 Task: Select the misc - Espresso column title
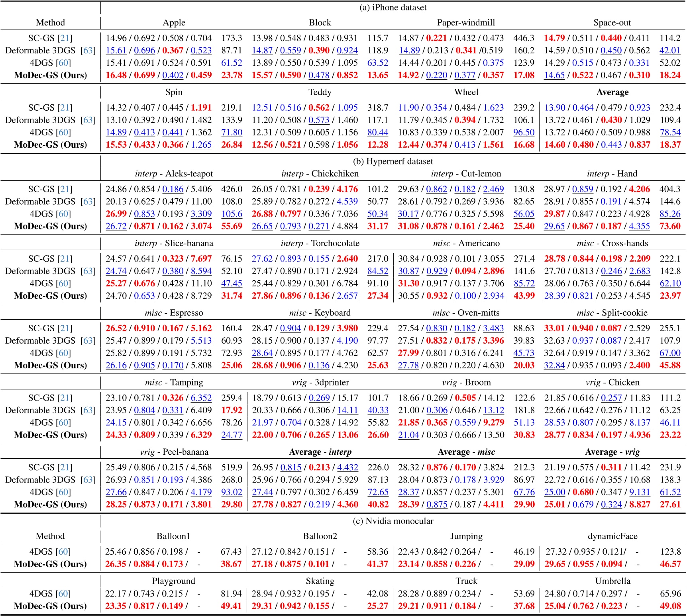click(173, 313)
